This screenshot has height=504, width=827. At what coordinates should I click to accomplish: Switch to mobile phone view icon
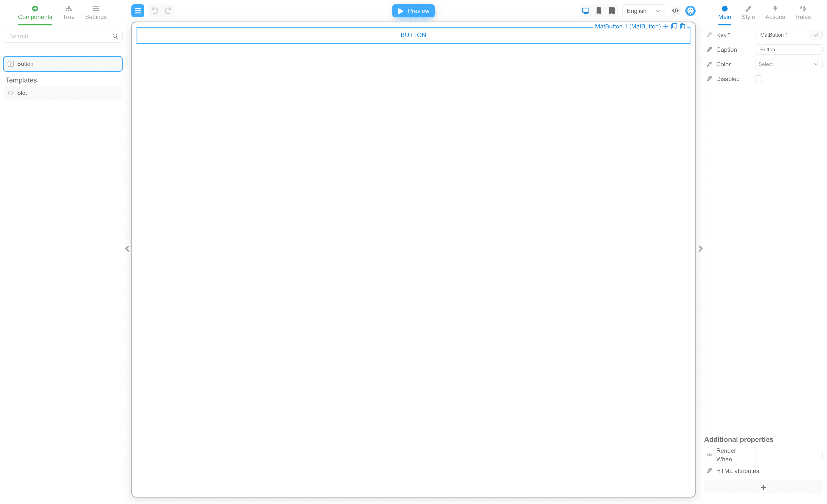598,11
